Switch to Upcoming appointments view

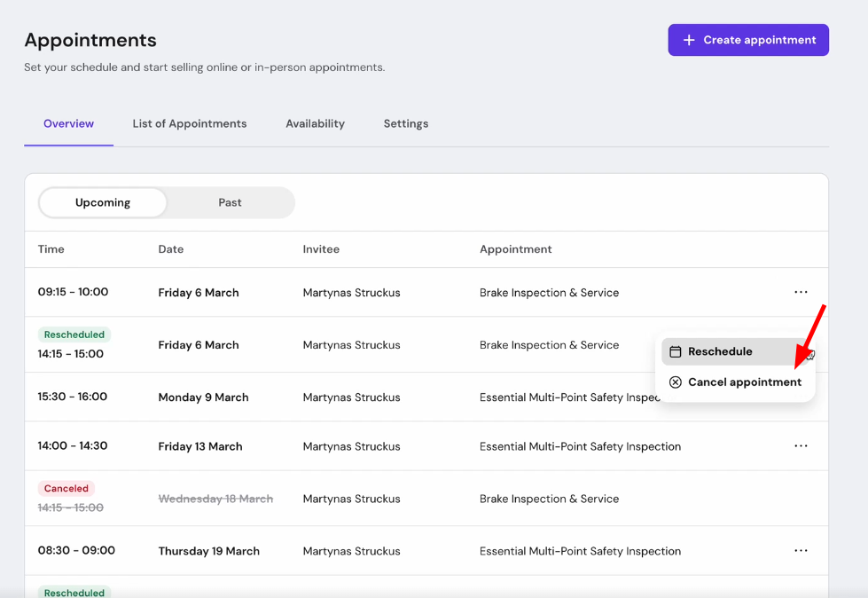(103, 202)
